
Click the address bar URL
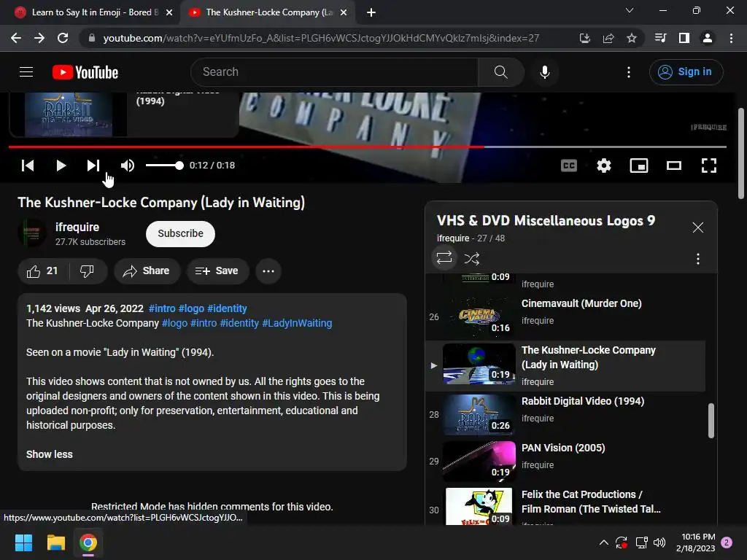[x=321, y=38]
